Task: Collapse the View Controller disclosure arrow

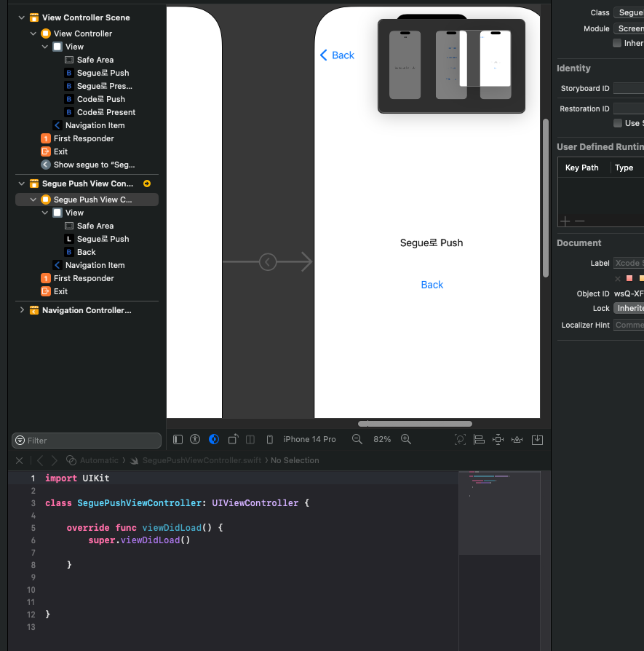Action: pyautogui.click(x=33, y=33)
